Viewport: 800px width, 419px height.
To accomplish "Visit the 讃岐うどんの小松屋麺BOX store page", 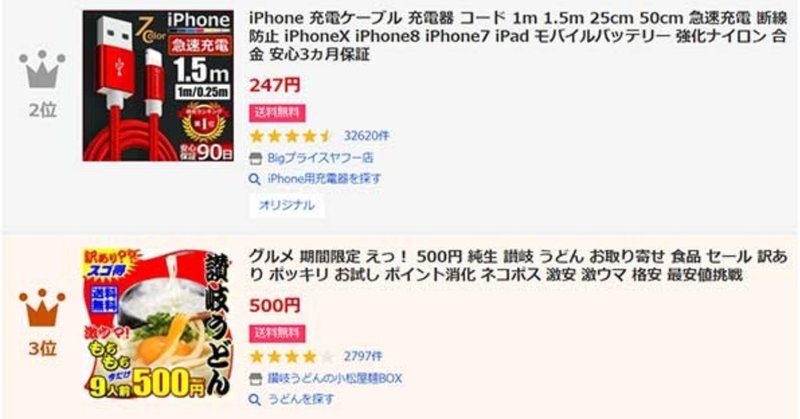I will [x=335, y=379].
